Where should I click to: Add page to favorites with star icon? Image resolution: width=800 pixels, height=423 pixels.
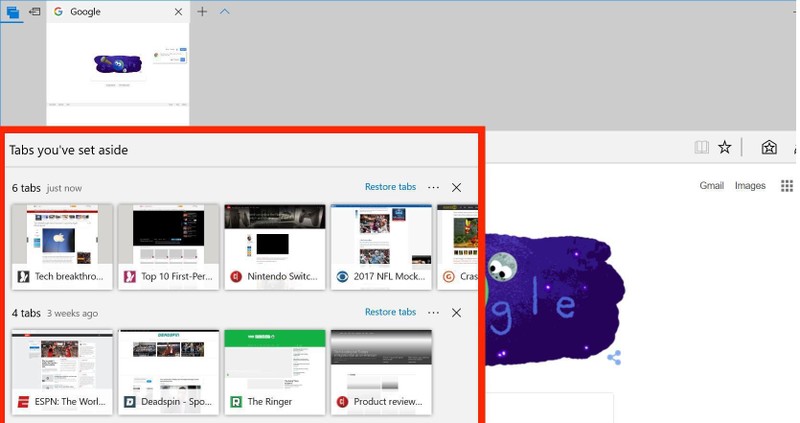725,147
